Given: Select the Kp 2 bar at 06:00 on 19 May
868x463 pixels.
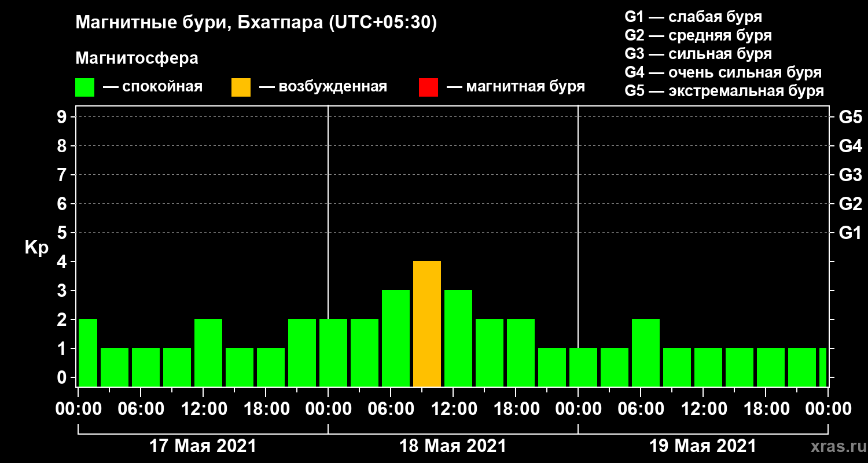Looking at the screenshot, I should tap(646, 352).
